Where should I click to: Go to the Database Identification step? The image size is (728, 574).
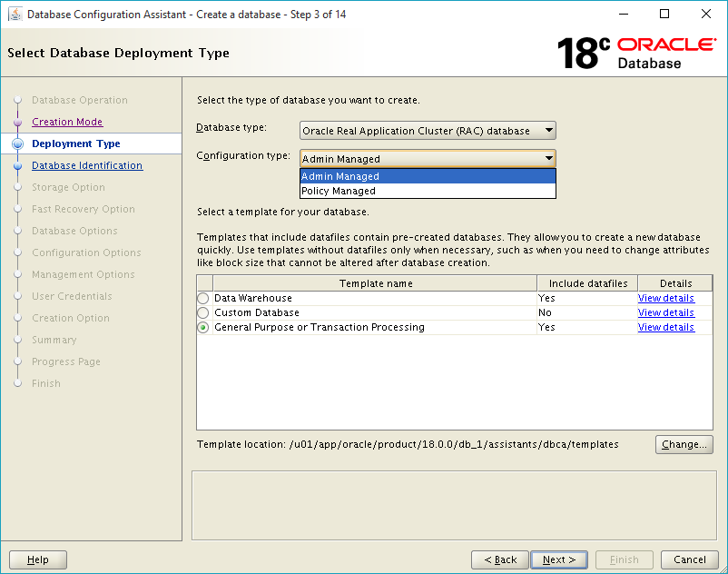click(x=87, y=165)
